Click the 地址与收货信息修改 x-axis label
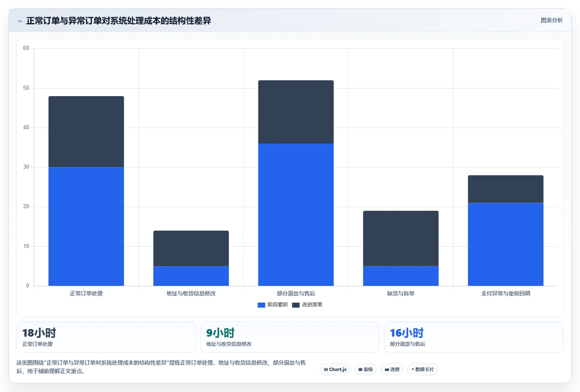The height and width of the screenshot is (392, 580). (x=191, y=293)
